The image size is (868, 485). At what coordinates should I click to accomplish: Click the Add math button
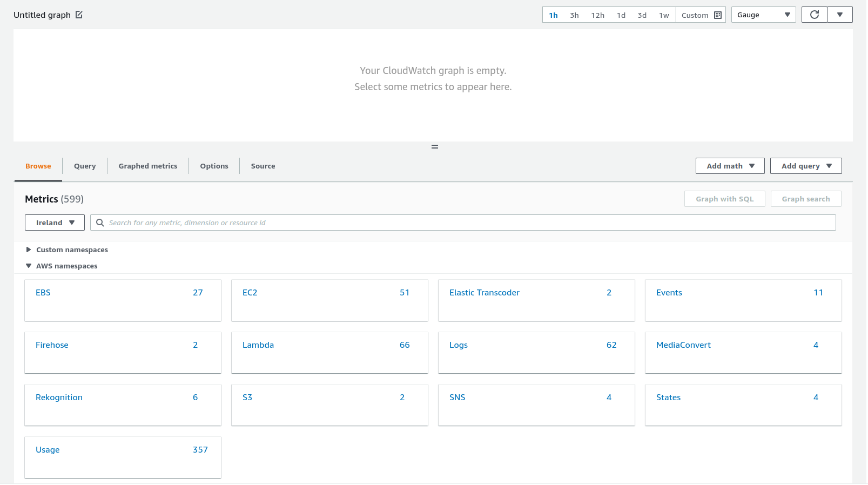[x=730, y=166]
